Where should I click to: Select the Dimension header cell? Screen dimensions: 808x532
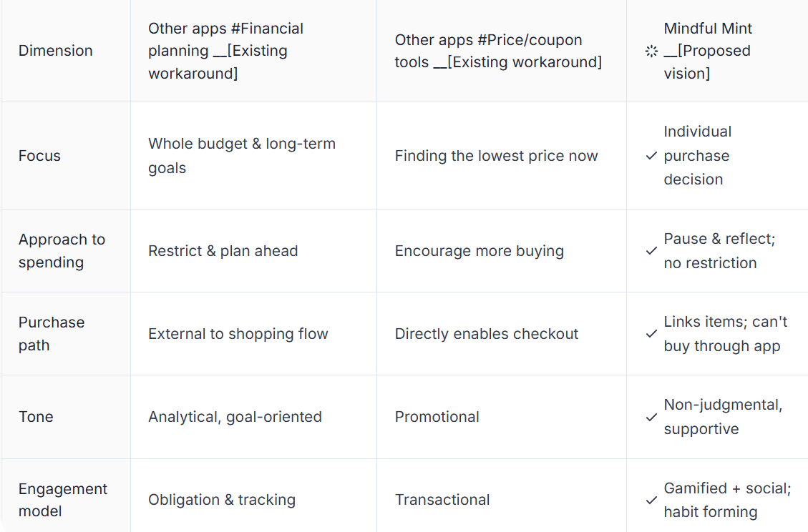point(65,51)
